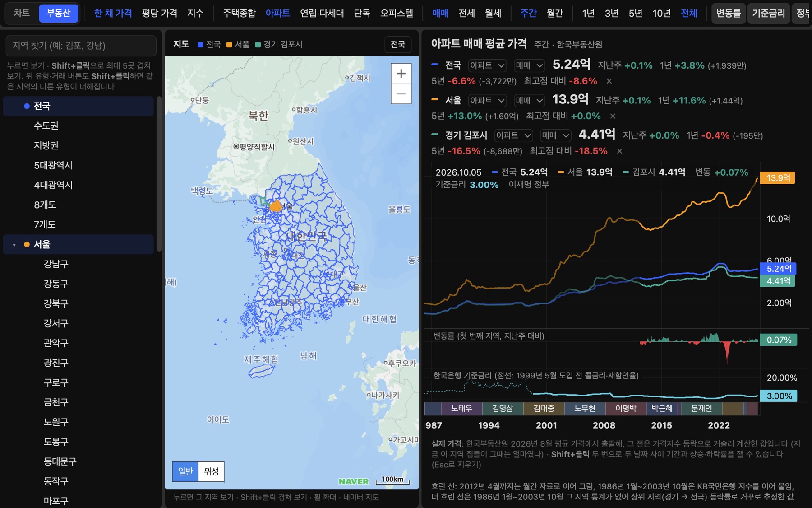Select 관악구 under 서울

pyautogui.click(x=78, y=343)
